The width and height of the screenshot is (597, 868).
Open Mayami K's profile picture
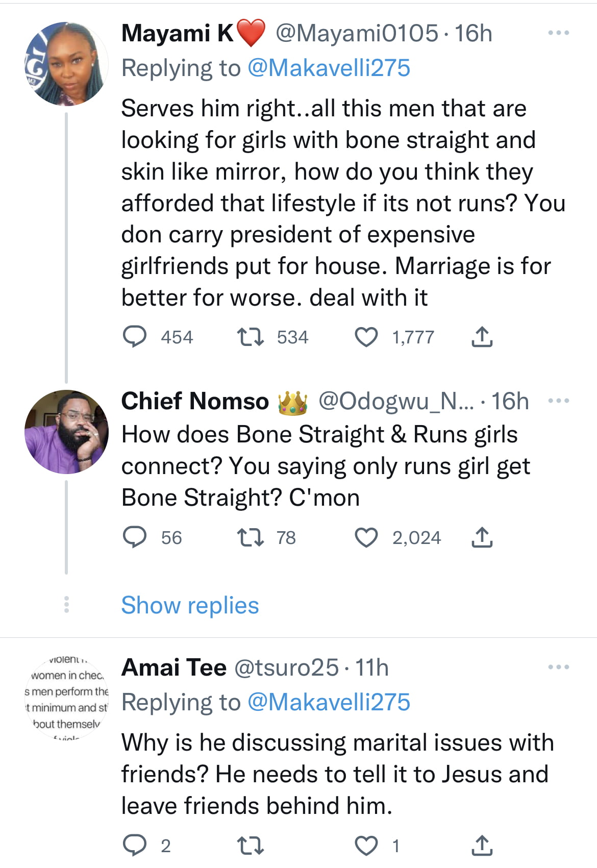tap(66, 64)
